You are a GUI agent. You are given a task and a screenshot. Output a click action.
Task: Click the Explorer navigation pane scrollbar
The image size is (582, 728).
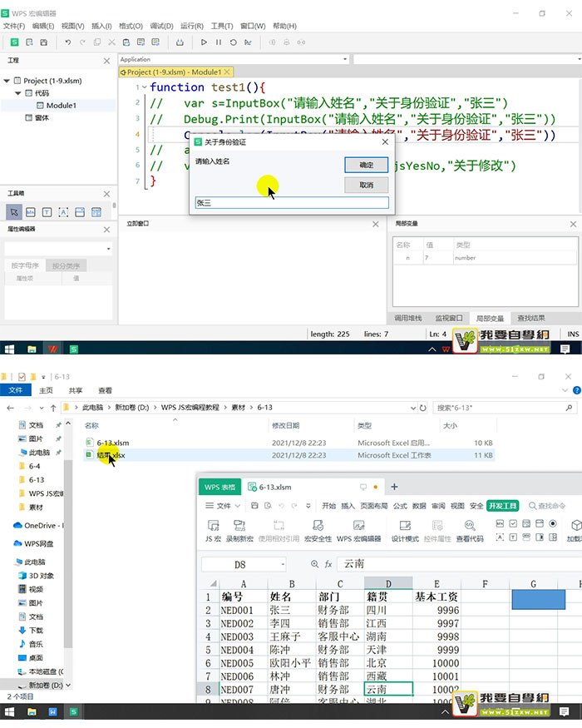[x=68, y=552]
